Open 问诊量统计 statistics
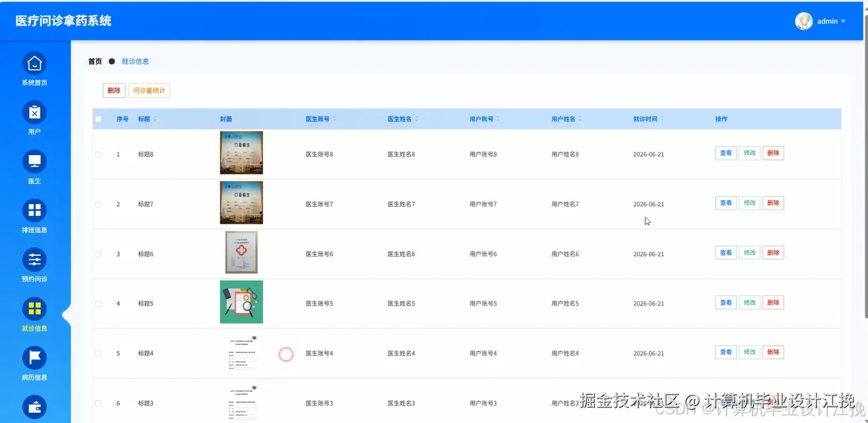Viewport: 868px width, 423px height. click(148, 90)
